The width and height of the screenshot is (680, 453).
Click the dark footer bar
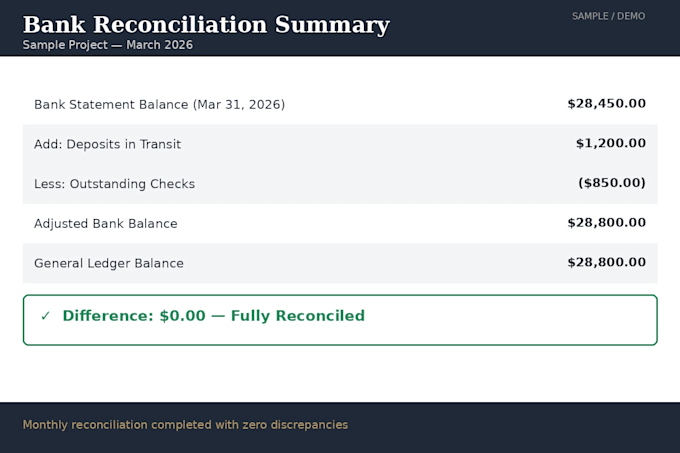pyautogui.click(x=340, y=427)
